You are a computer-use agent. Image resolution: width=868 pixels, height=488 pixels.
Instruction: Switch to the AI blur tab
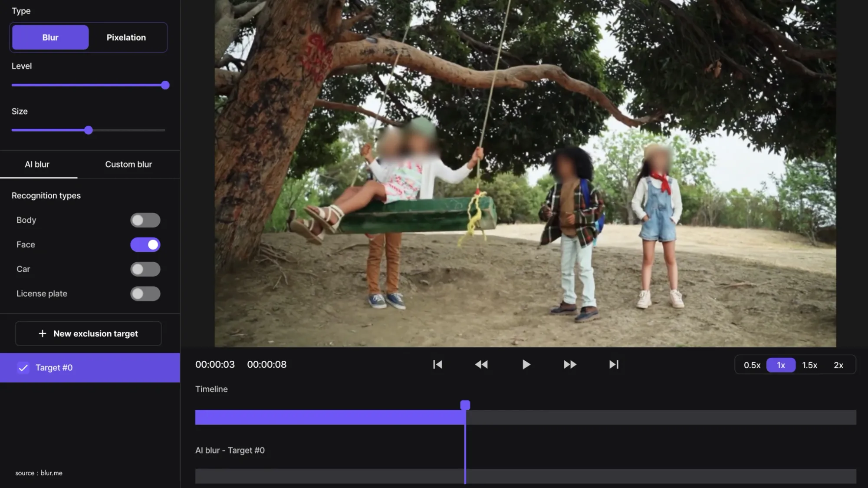(x=37, y=164)
